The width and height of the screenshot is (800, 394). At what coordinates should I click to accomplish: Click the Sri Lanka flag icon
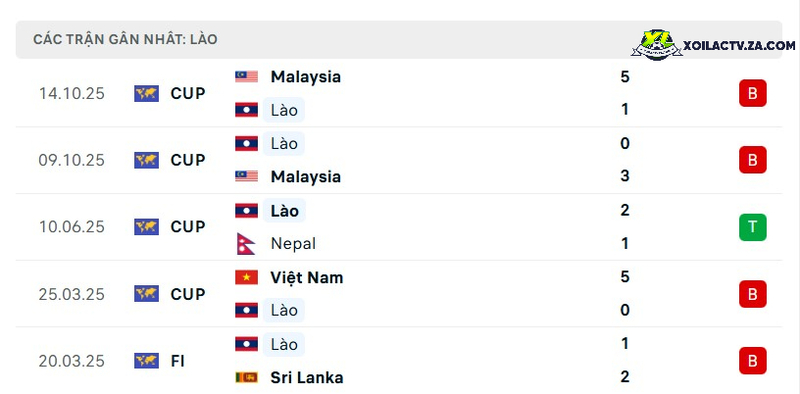click(246, 377)
